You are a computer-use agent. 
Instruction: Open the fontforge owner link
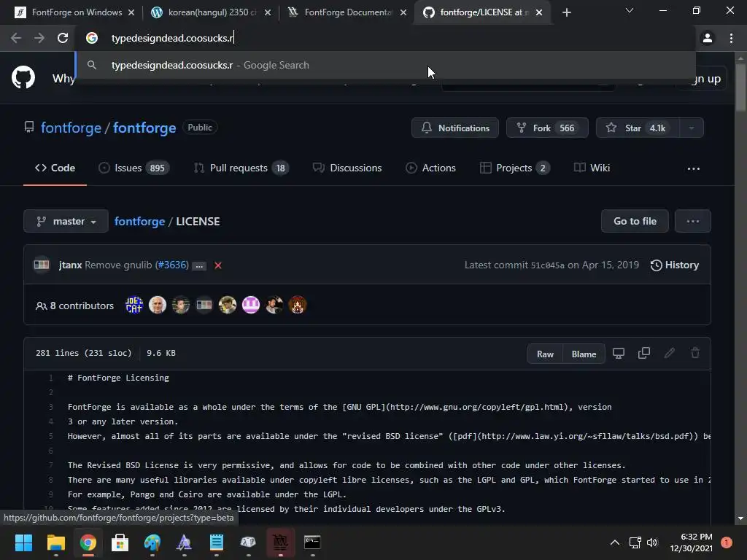point(71,128)
